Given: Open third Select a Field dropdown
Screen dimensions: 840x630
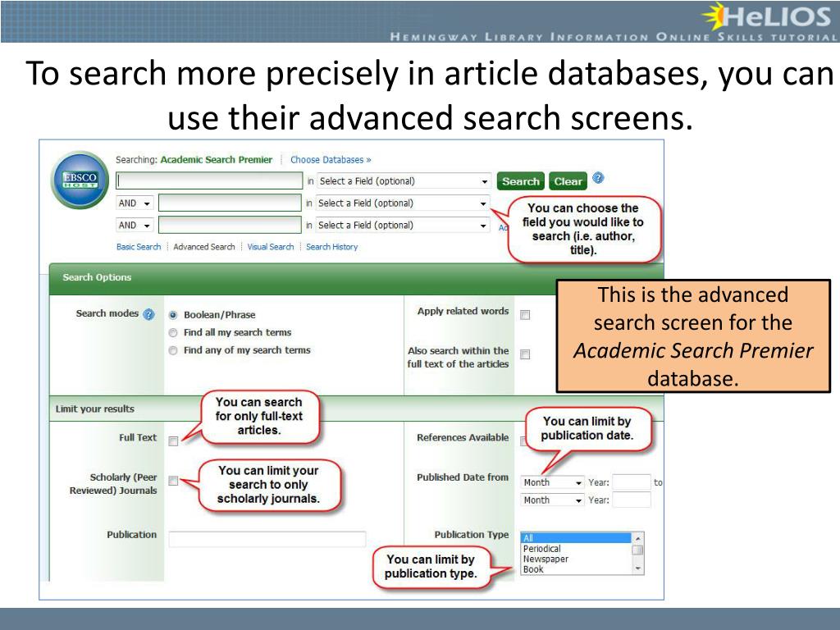Looking at the screenshot, I should [x=402, y=225].
